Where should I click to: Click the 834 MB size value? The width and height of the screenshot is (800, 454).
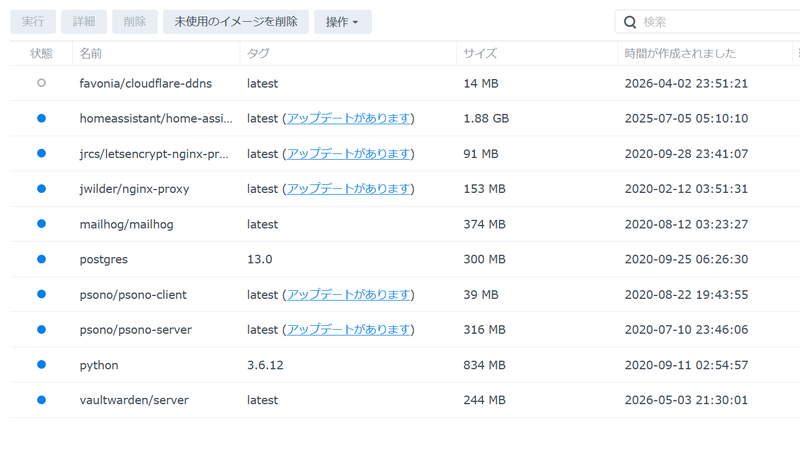click(x=484, y=365)
